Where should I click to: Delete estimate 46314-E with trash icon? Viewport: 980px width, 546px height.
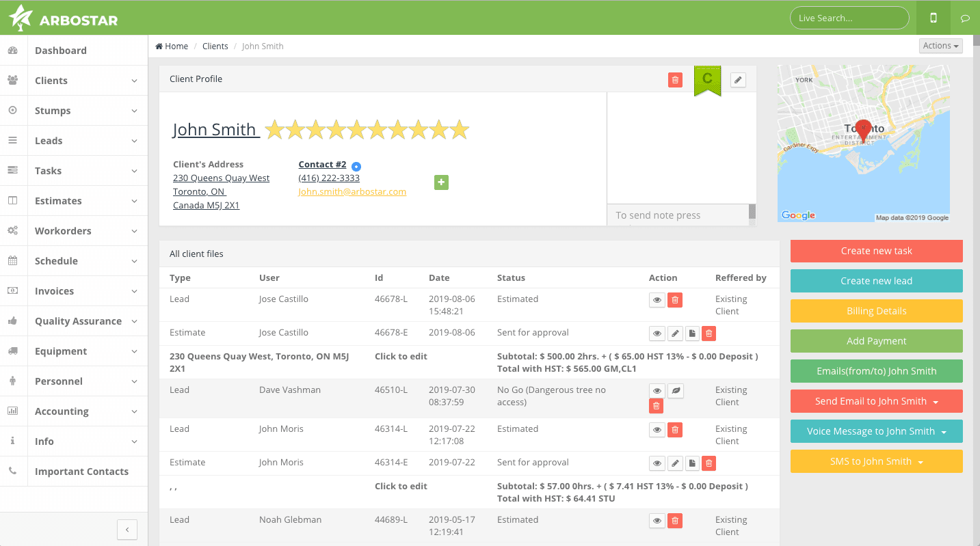click(708, 463)
